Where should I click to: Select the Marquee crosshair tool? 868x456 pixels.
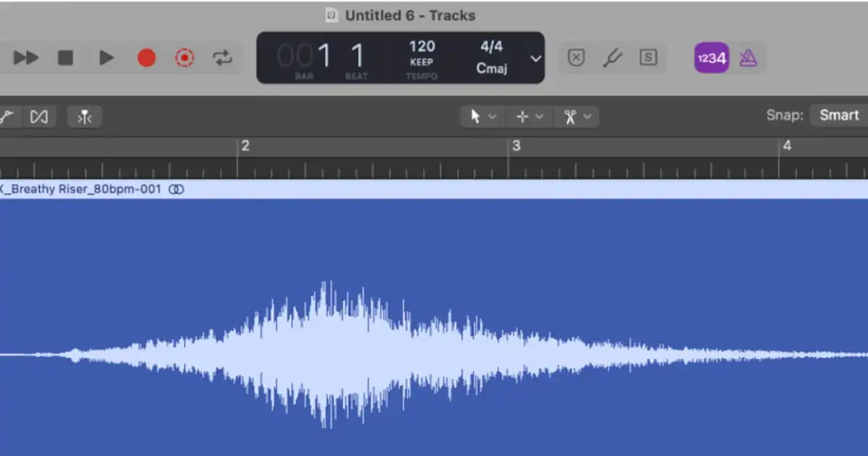pos(522,117)
